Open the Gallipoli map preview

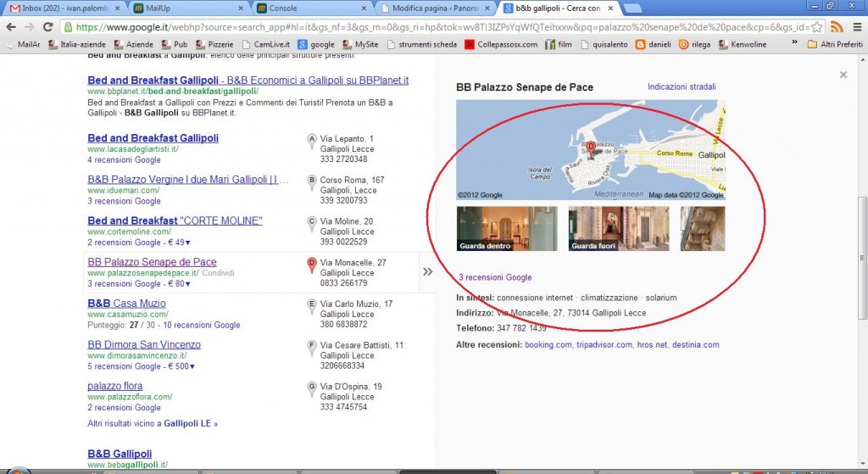coord(590,149)
